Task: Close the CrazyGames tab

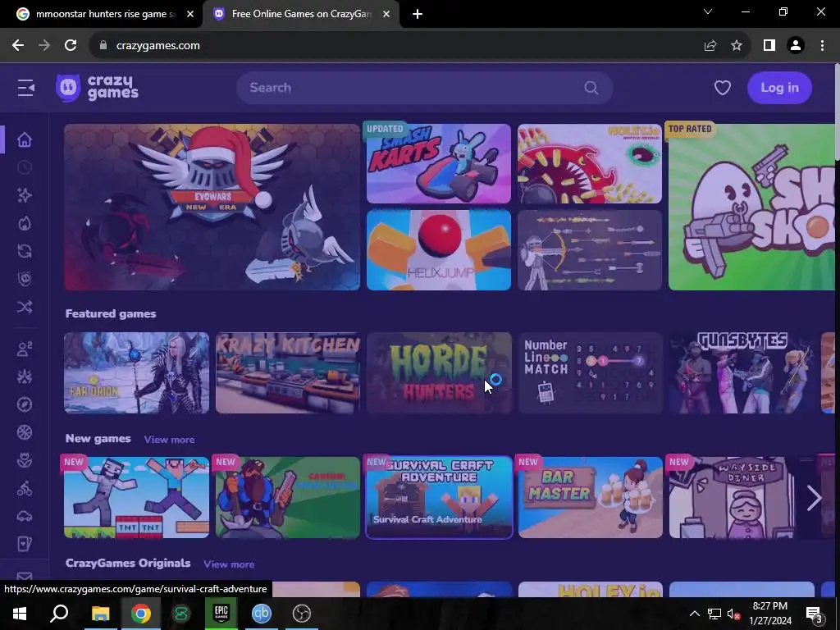Action: pos(386,15)
